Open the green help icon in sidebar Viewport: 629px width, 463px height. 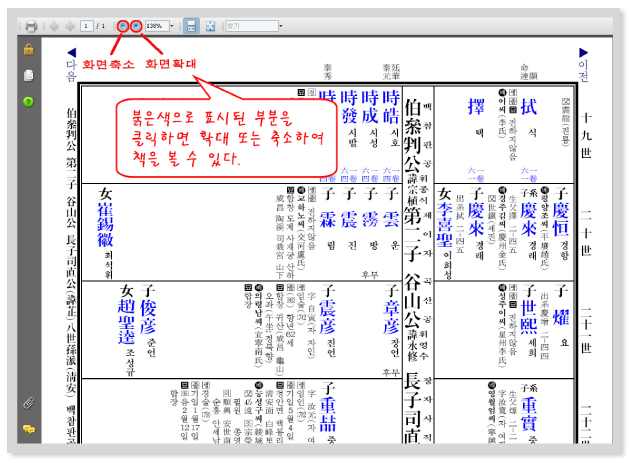click(28, 102)
